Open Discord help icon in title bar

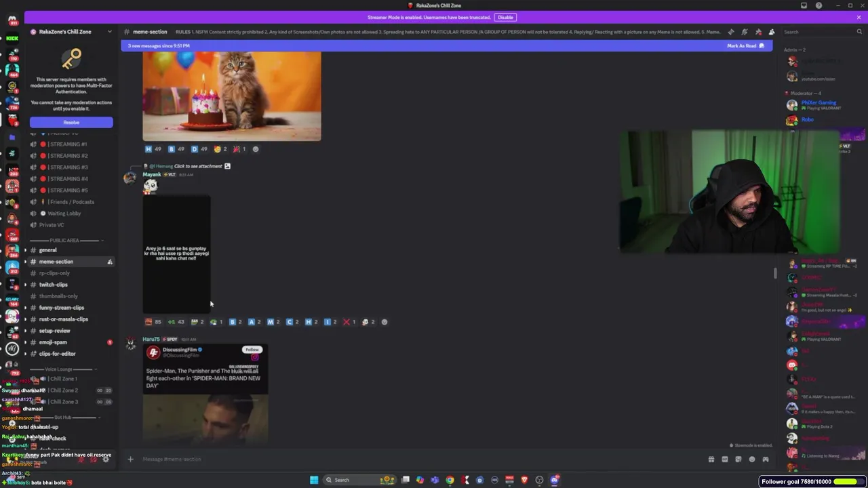tap(818, 5)
